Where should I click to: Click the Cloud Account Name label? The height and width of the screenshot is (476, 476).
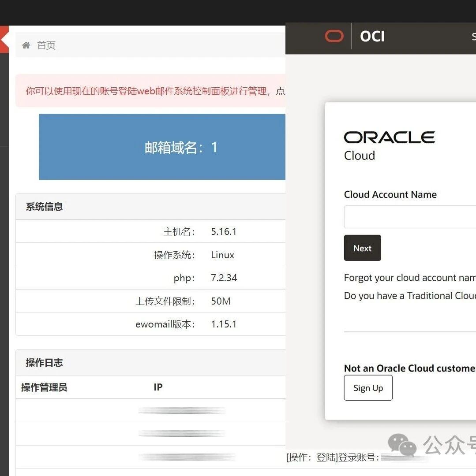point(390,195)
